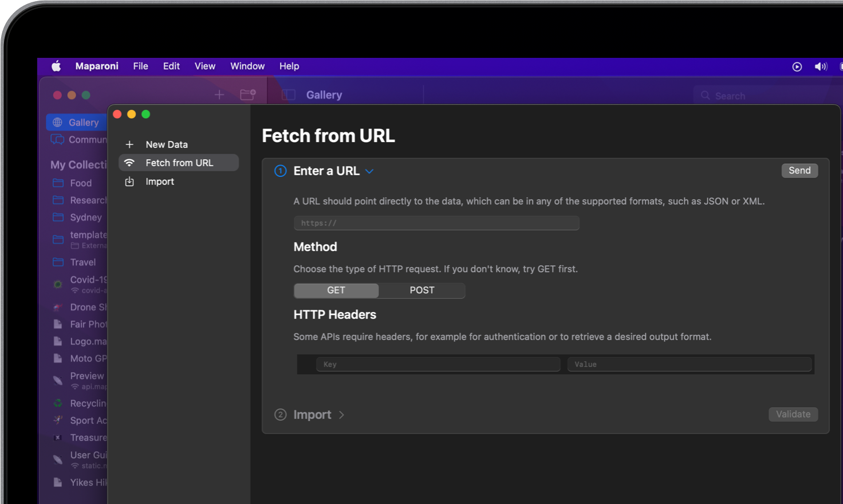Click the Sydney folder icon
The width and height of the screenshot is (843, 504).
(58, 217)
